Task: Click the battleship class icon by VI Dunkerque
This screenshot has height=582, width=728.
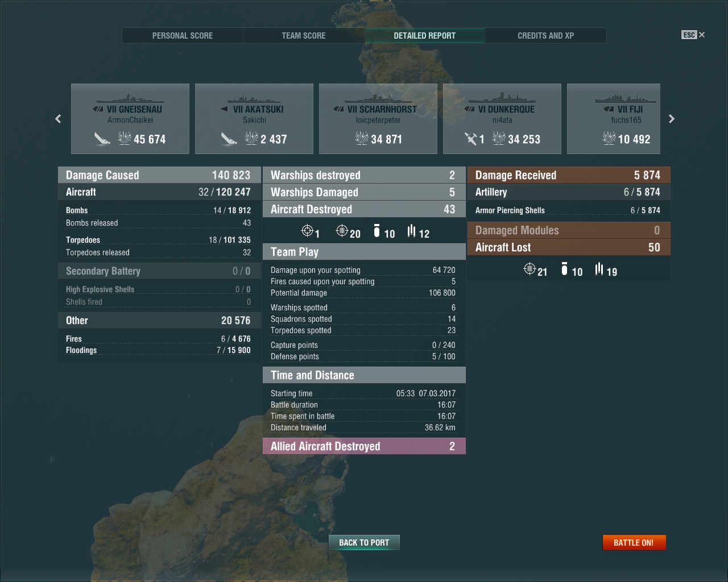Action: coord(470,109)
